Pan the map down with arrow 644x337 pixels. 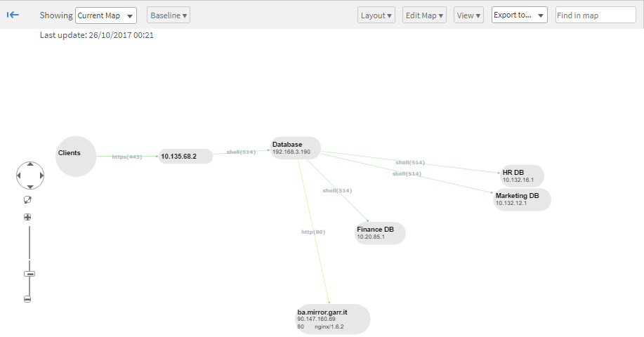point(29,187)
